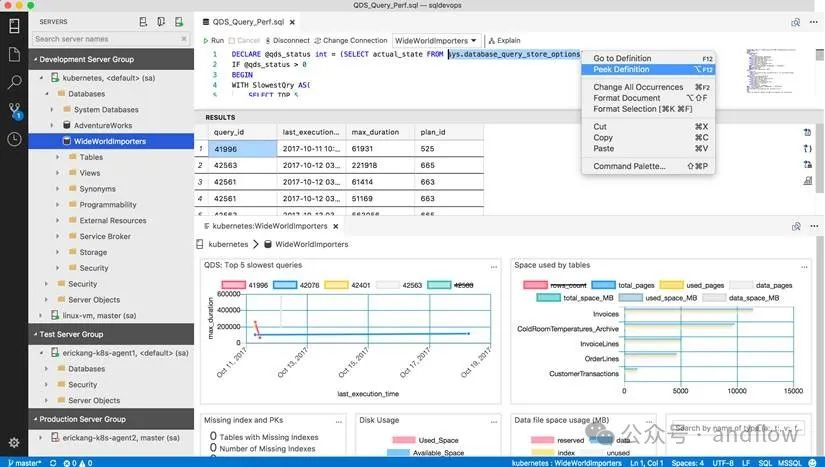Viewport: 825px width, 467px height.
Task: Open the Explorer file icon in activity bar
Action: (14, 53)
